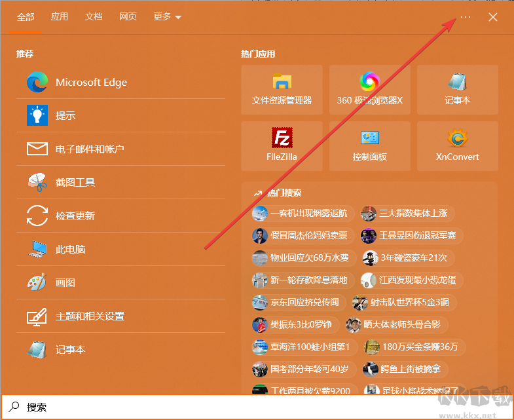
Task: Open 文件资源管理器 tile in hot apps
Action: click(x=282, y=90)
